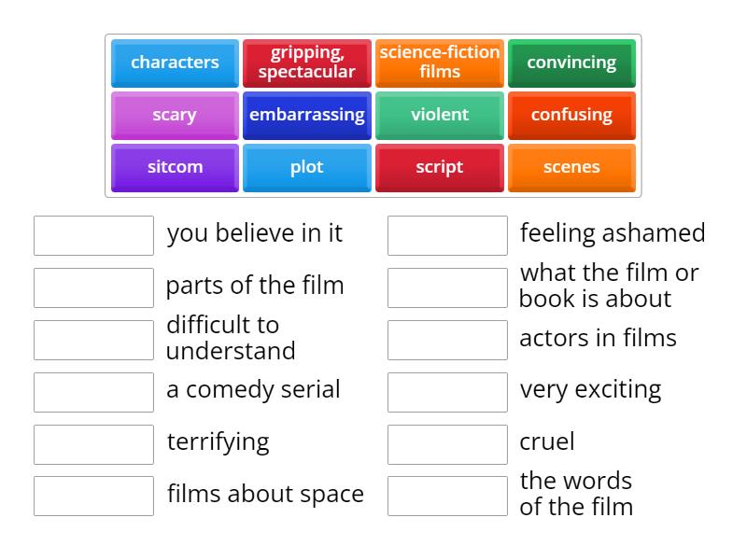Click the orange 'science-fiction films' tile
Screen dimensions: 747x560
point(440,63)
